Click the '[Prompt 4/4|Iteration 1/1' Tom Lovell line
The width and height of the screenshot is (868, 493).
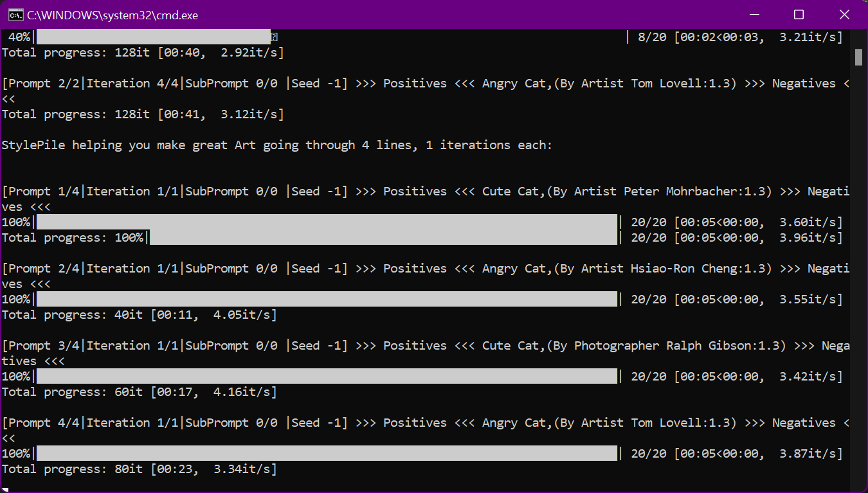click(426, 430)
